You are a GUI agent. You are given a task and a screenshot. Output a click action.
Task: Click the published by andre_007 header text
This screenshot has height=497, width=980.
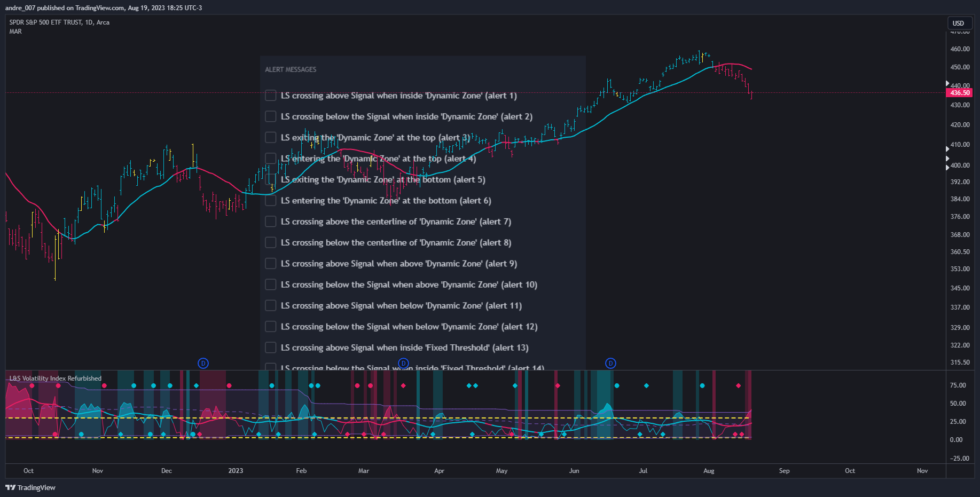[104, 8]
